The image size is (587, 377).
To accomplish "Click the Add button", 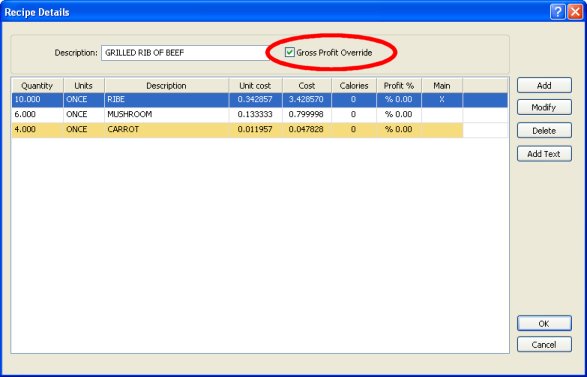I will pos(544,85).
